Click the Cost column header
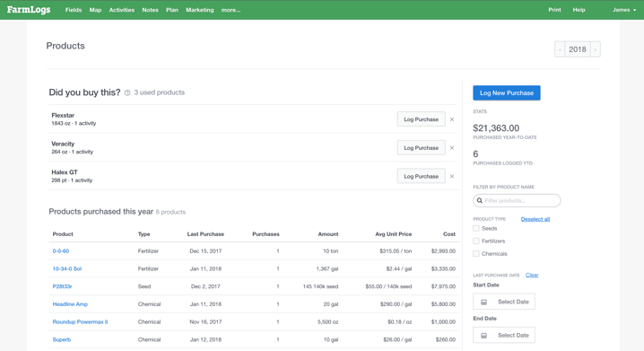This screenshot has width=644, height=351. (x=449, y=234)
